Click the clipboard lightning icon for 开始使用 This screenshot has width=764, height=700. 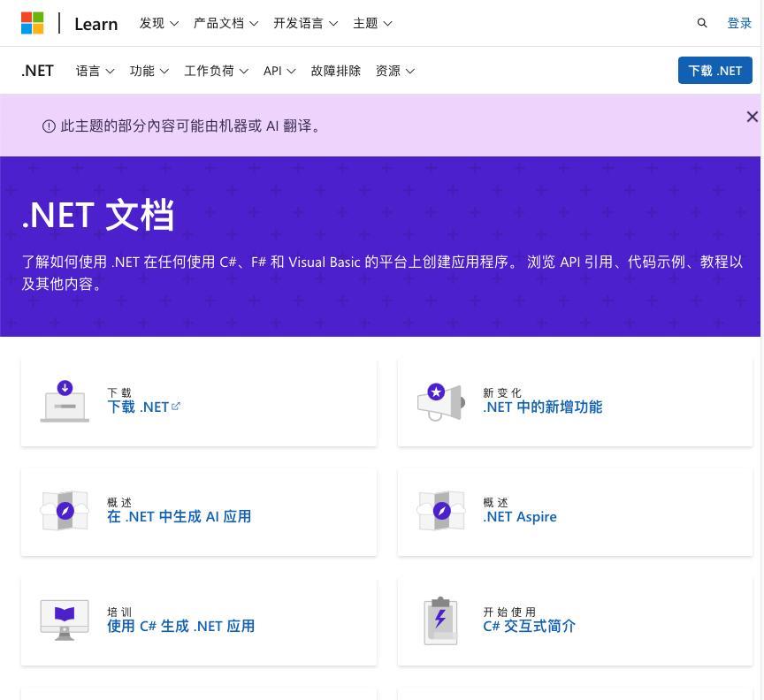[x=440, y=620]
